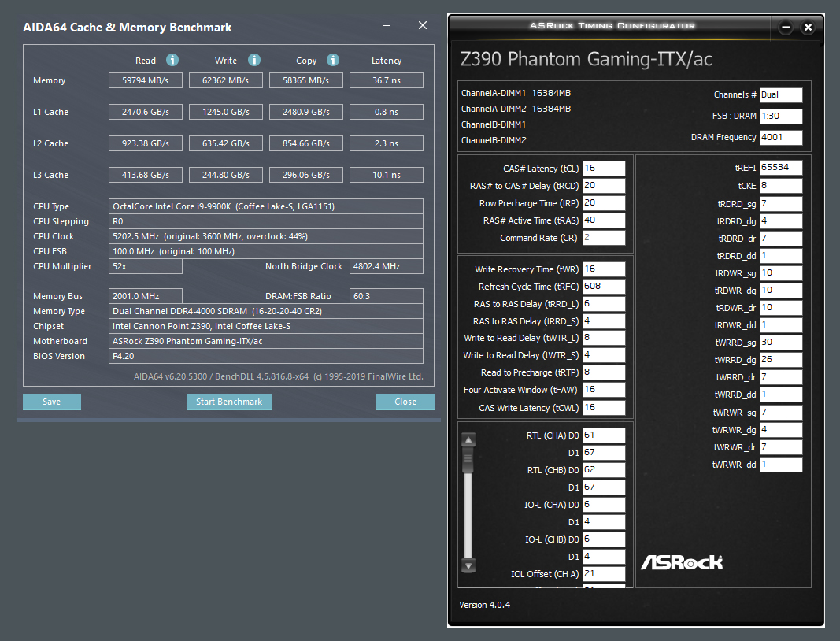The image size is (840, 641).
Task: Click the Close button in AIDA64
Action: 405,402
